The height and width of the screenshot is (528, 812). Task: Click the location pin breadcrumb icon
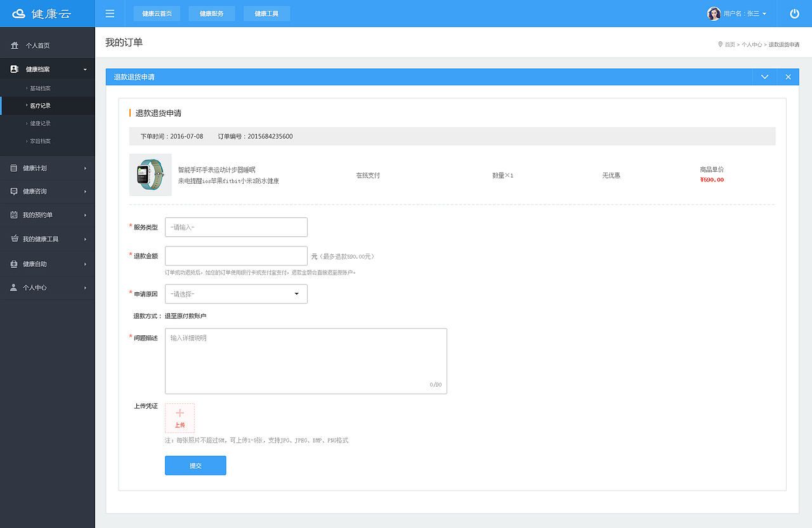(720, 44)
